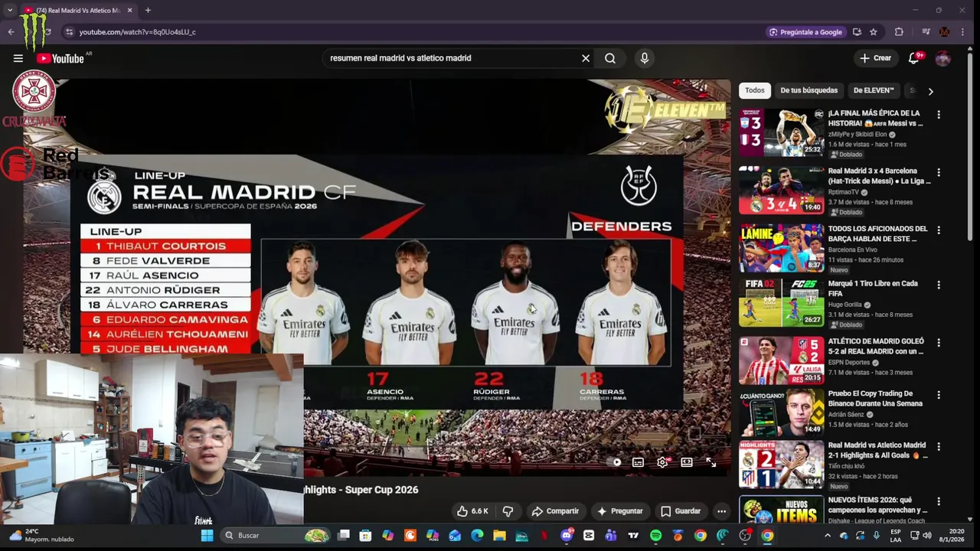Image resolution: width=980 pixels, height=551 pixels.
Task: Click Compartir share button
Action: click(x=555, y=511)
